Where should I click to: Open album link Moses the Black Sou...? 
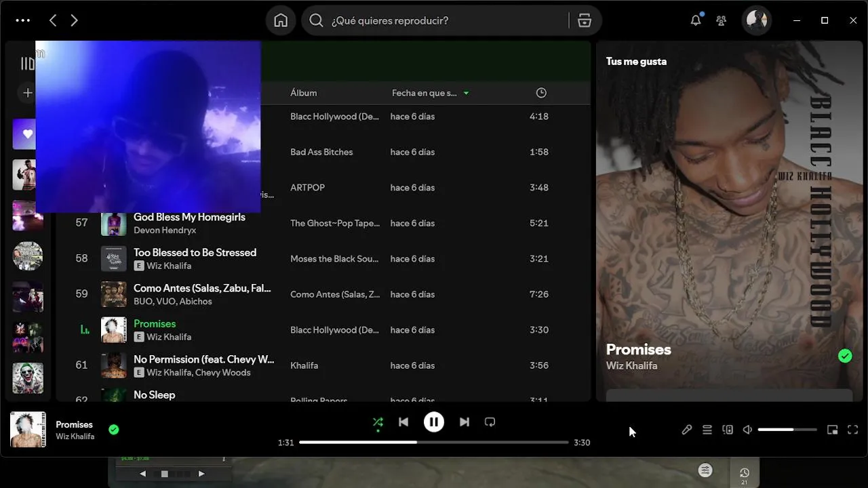click(335, 259)
